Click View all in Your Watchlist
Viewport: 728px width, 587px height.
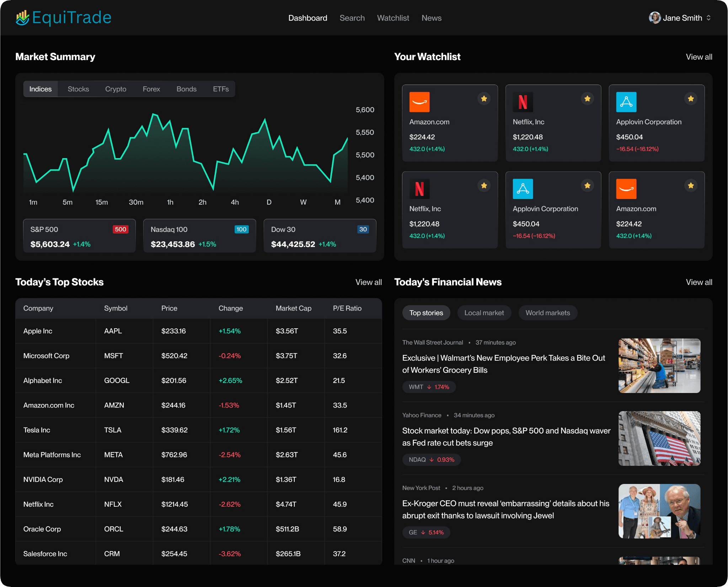tap(698, 56)
